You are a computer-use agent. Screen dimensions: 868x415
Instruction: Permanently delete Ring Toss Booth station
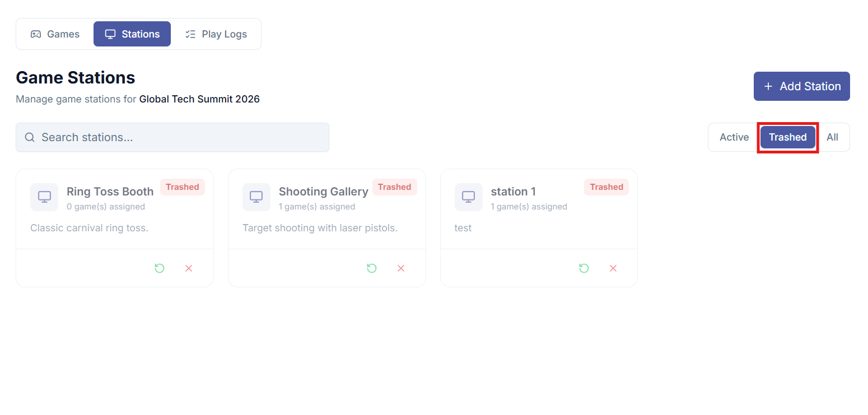tap(189, 268)
